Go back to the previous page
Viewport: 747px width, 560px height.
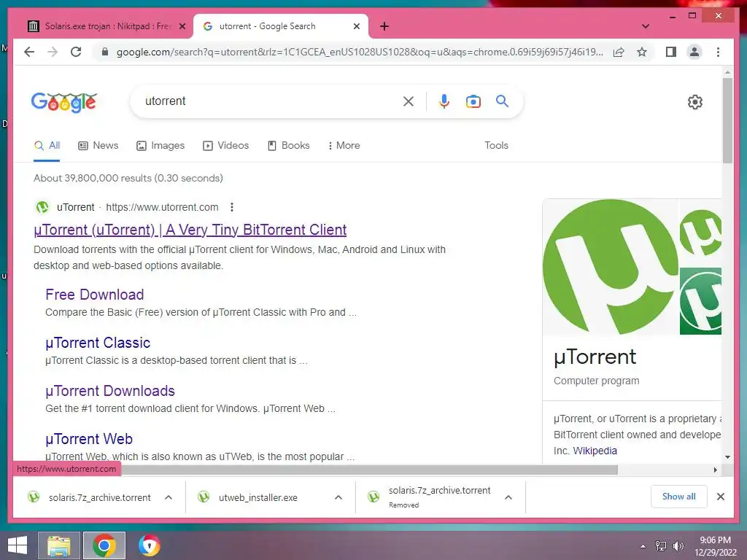point(29,52)
